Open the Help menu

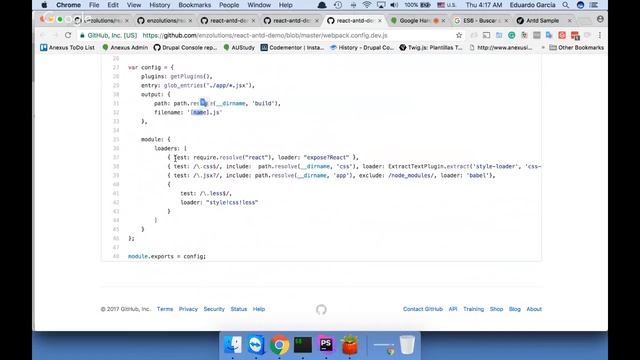285,5
